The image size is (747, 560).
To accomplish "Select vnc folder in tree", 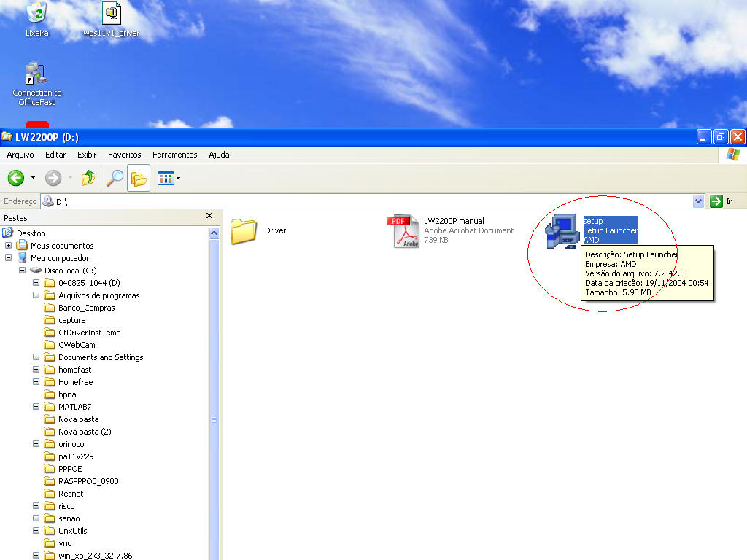I will coord(65,542).
